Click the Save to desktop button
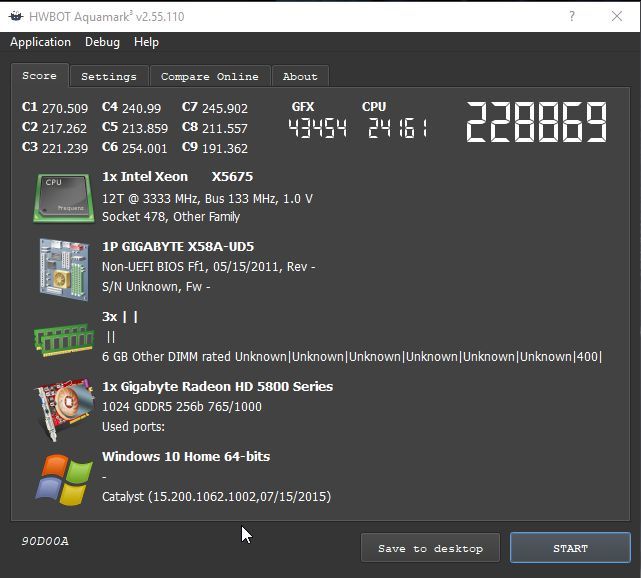The height and width of the screenshot is (578, 641). (430, 548)
